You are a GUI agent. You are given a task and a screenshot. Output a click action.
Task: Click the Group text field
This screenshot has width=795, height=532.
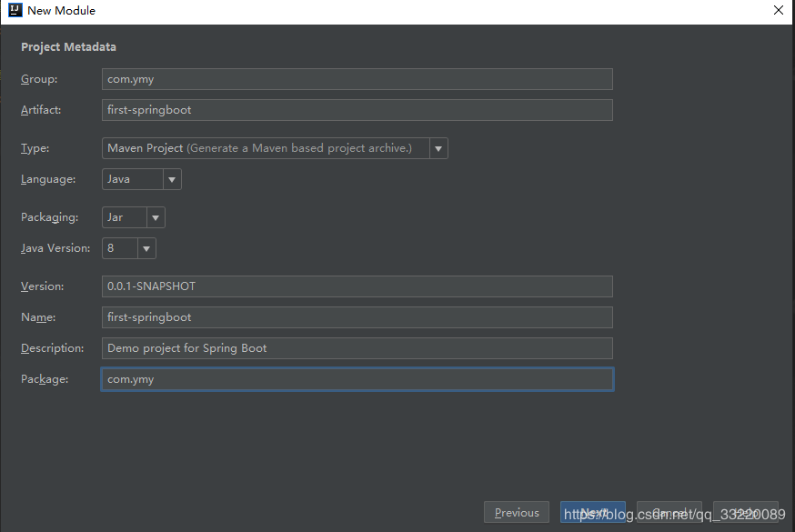pyautogui.click(x=357, y=79)
